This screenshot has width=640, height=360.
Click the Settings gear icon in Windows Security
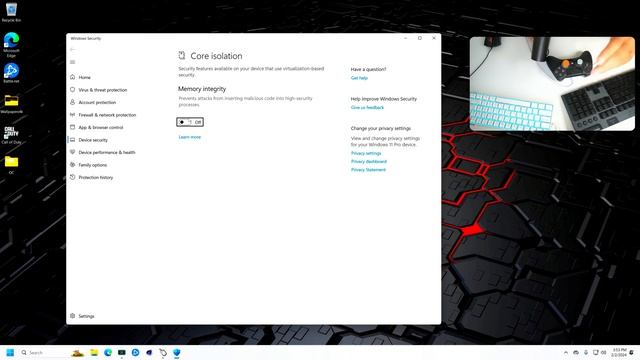pyautogui.click(x=73, y=316)
